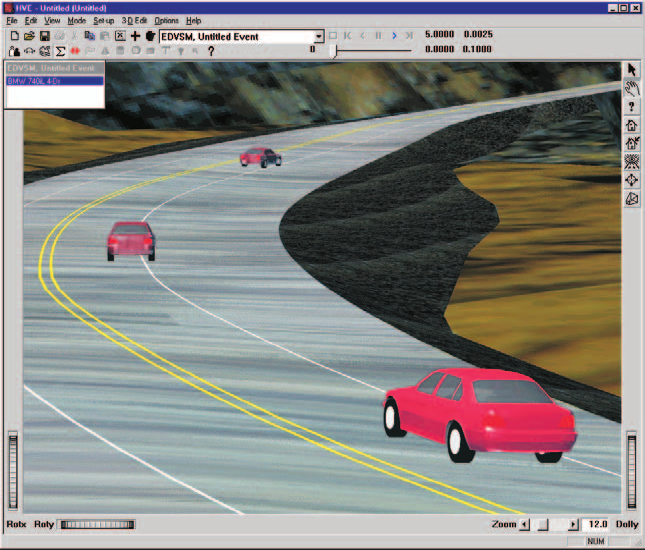Pause the simulation playback
Viewport: 645px width, 550px height.
click(378, 36)
